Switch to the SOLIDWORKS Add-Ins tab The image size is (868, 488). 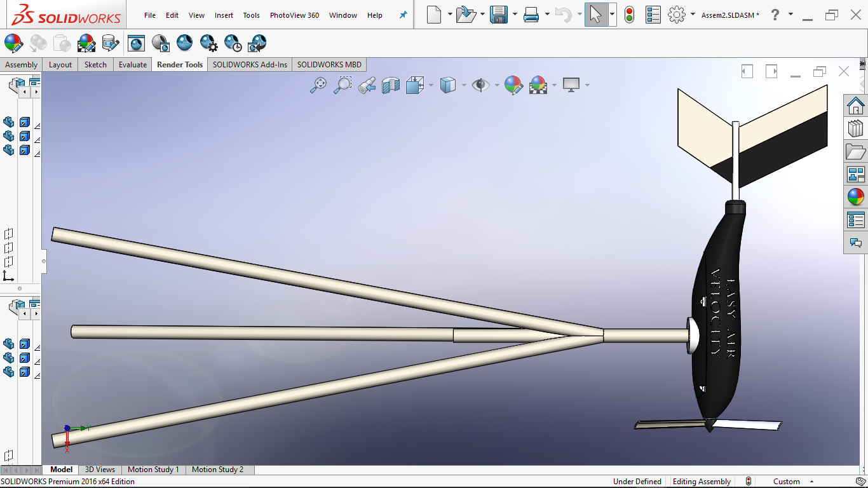pyautogui.click(x=250, y=64)
